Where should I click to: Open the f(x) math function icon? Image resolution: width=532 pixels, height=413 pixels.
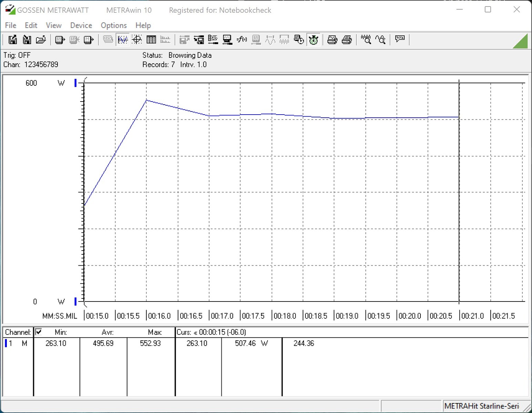(x=242, y=40)
